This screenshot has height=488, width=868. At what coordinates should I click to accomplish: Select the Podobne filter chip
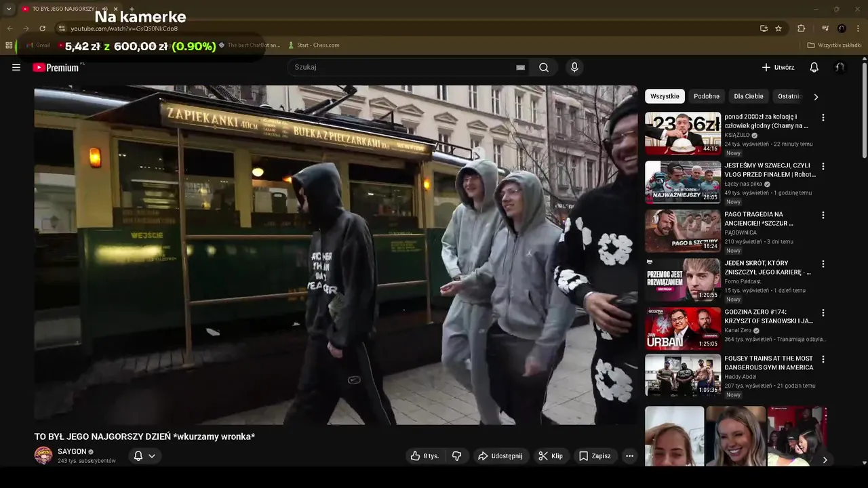coord(707,96)
